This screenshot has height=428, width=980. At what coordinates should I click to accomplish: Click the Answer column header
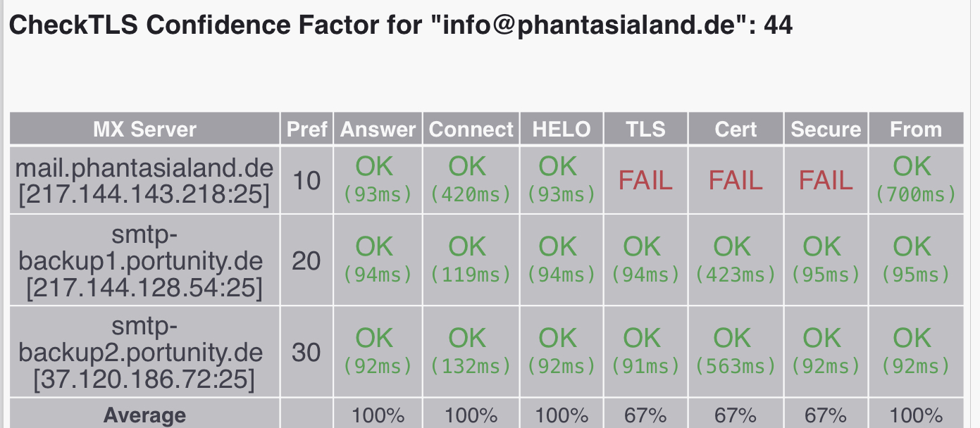click(x=378, y=129)
